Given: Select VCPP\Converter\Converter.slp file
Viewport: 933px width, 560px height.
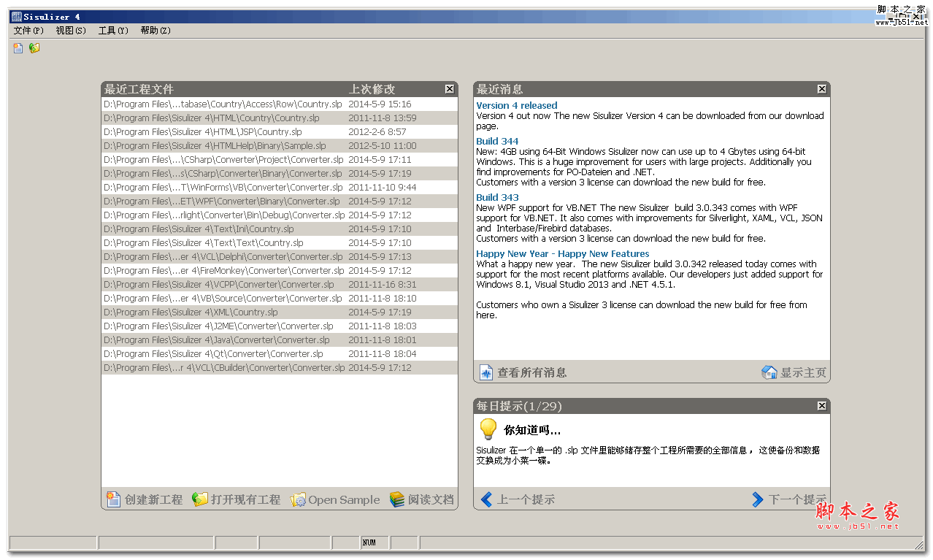Looking at the screenshot, I should point(280,285).
